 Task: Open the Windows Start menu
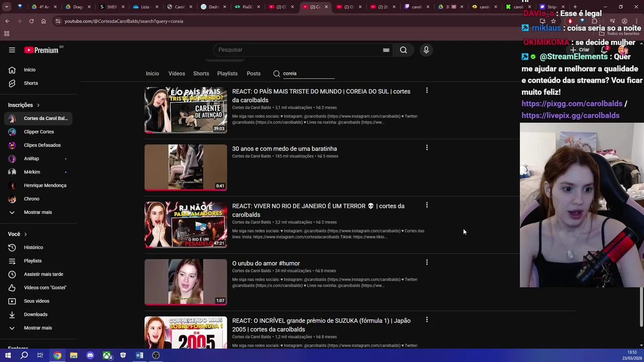(8, 355)
